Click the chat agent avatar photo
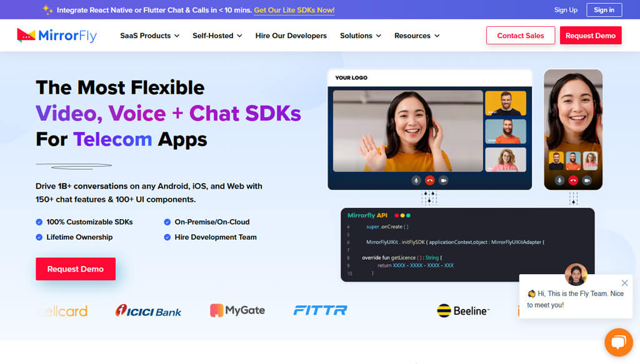Viewport: 640px width, 364px height. 576,274
